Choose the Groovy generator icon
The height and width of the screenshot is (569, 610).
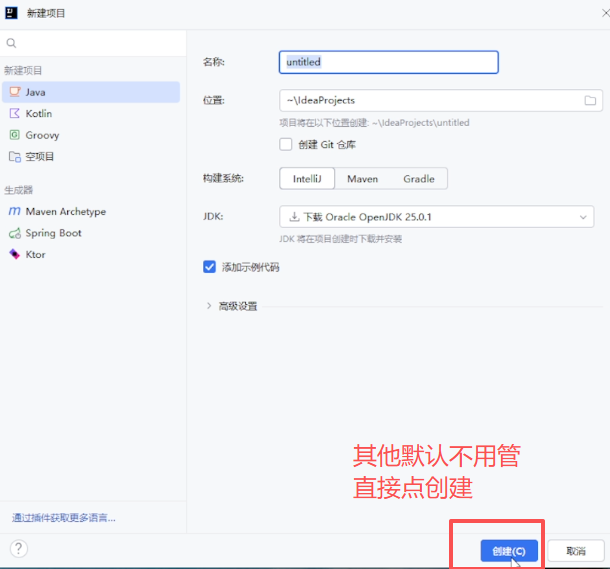point(15,135)
